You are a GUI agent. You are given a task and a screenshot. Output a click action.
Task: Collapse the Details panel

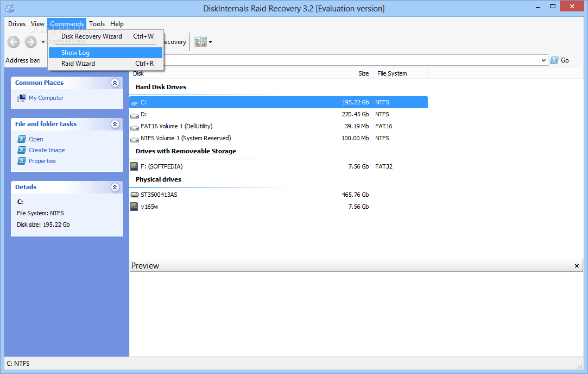[x=115, y=187]
